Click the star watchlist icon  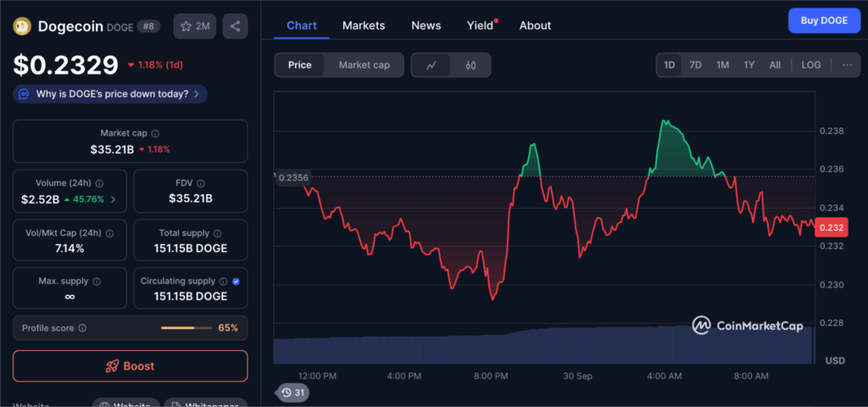point(186,26)
